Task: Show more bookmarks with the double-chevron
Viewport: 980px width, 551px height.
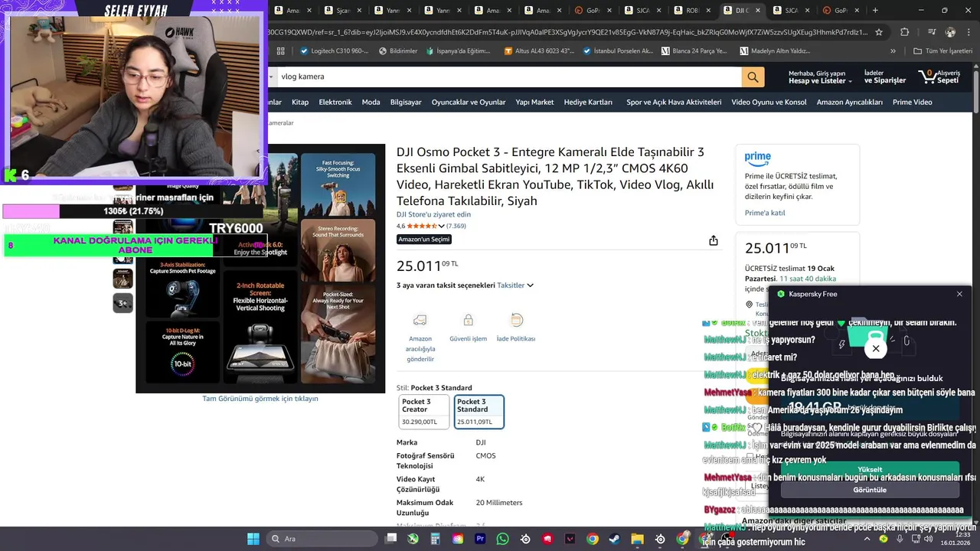Action: coord(893,51)
